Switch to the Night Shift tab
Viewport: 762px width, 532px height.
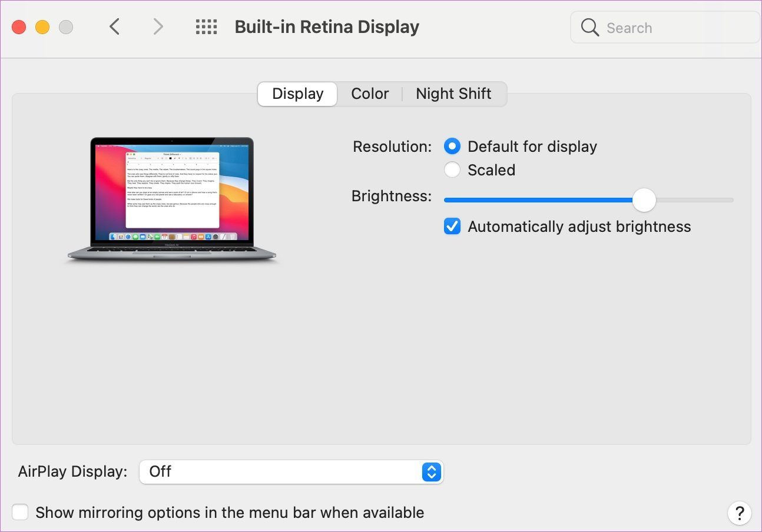pyautogui.click(x=453, y=94)
